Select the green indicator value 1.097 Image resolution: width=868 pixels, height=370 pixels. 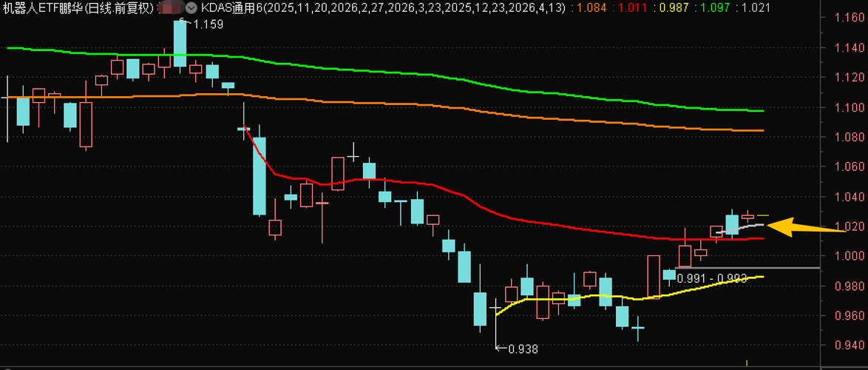715,7
